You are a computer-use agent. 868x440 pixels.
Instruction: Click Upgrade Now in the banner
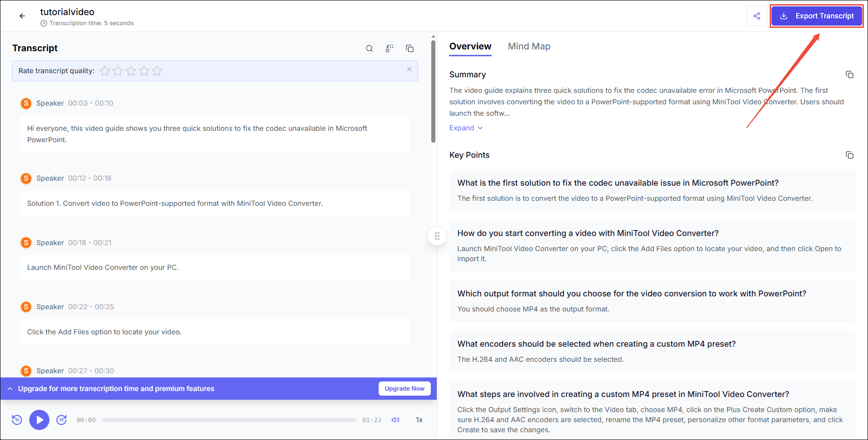pyautogui.click(x=404, y=388)
